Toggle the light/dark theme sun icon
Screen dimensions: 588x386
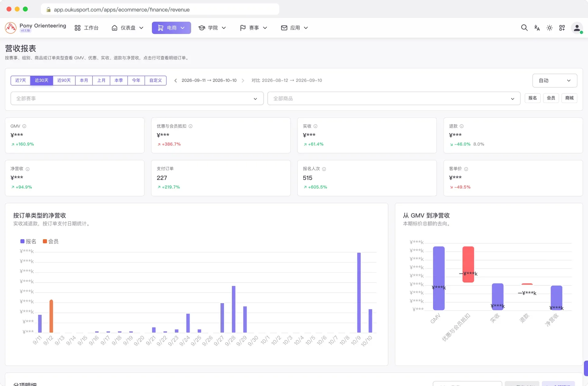[549, 28]
